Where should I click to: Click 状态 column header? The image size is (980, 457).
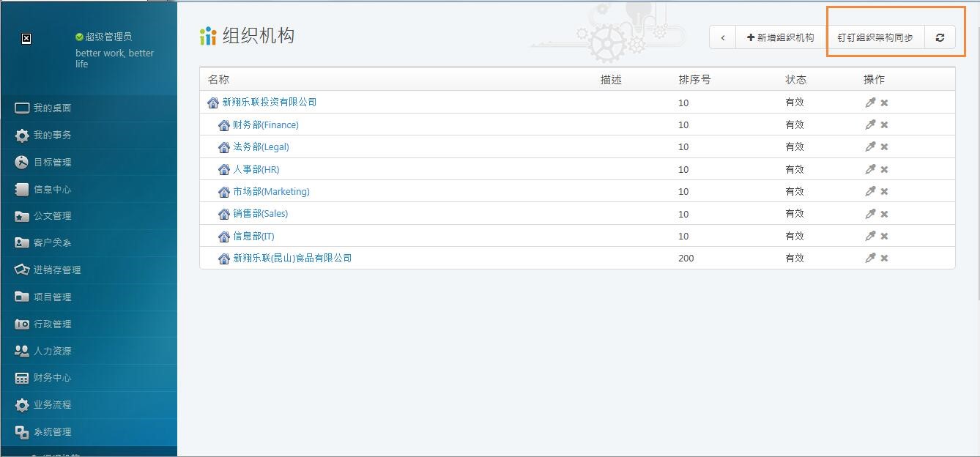[795, 79]
